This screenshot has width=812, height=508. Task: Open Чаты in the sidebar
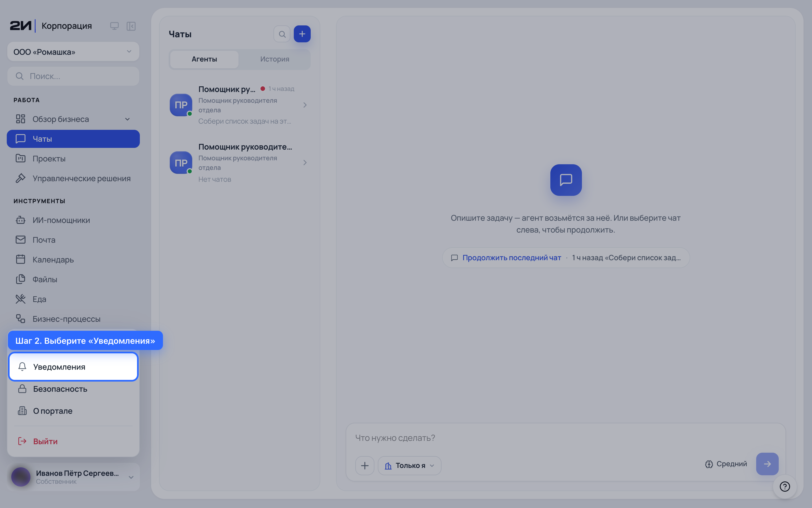(73, 139)
